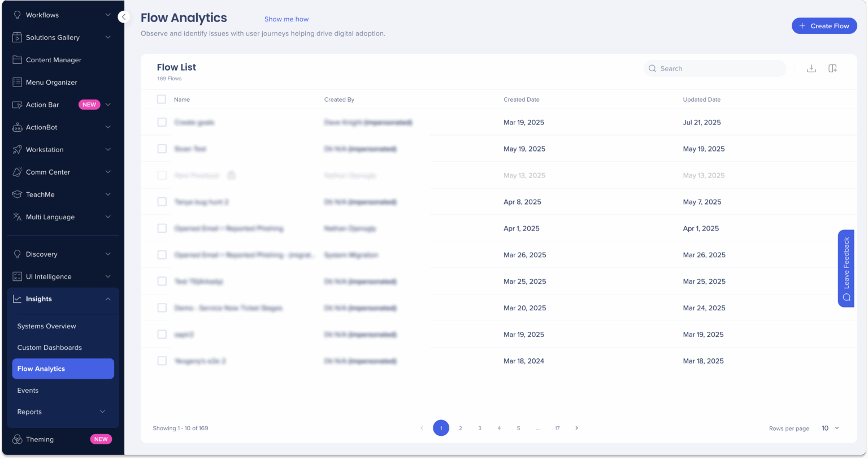Check the checkbox beside the Mar 18 row
Viewport: 868px width, 459px height.
pos(162,361)
